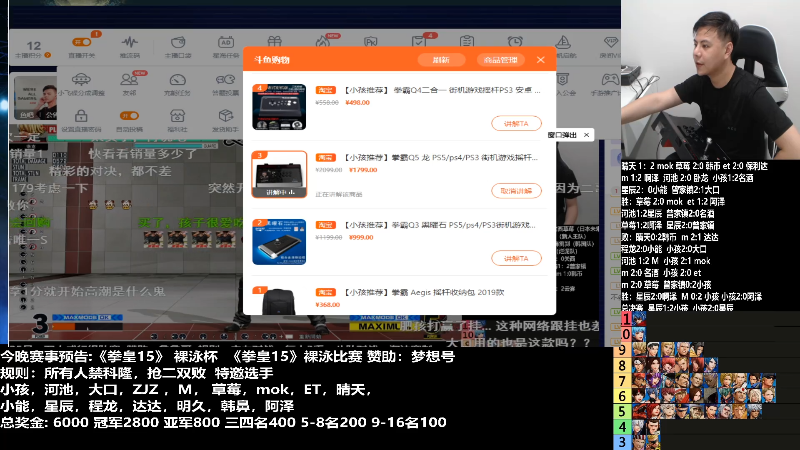Screen dimensions: 800x450
Task: Click 取消讲解 for the 拳霸Q5 product
Action: pos(516,191)
